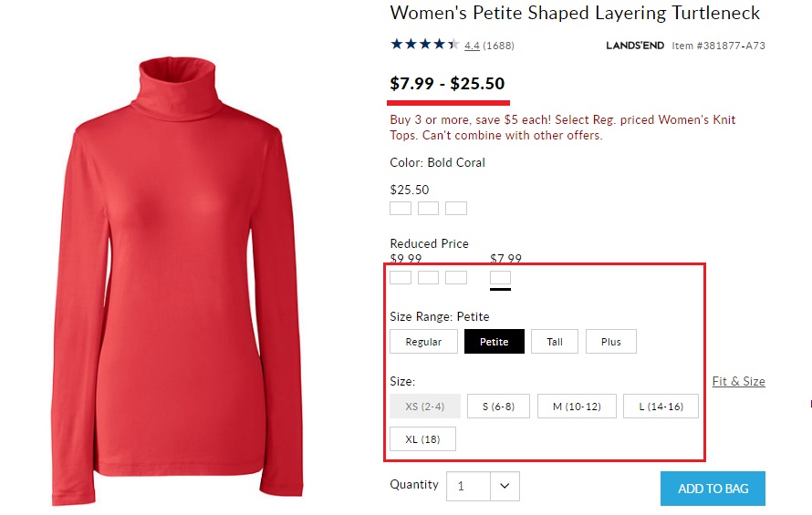812x515 pixels.
Task: Add the turtleneck to bag
Action: (x=713, y=489)
